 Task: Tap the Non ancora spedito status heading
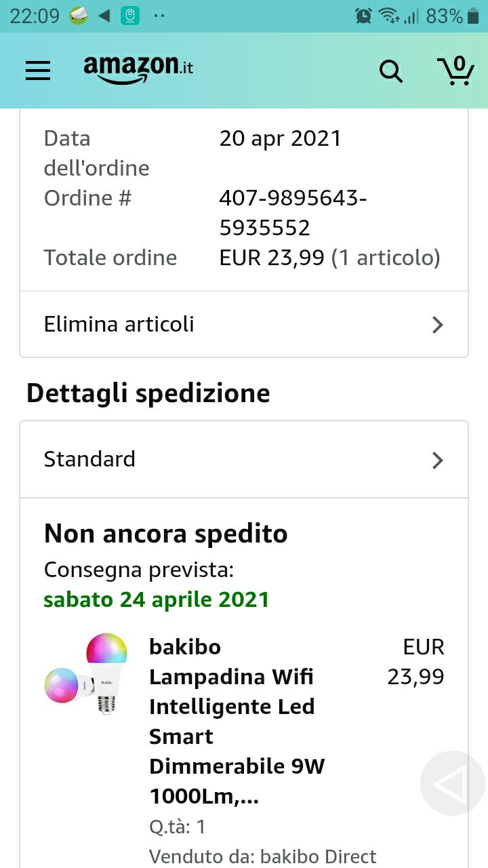coord(166,534)
